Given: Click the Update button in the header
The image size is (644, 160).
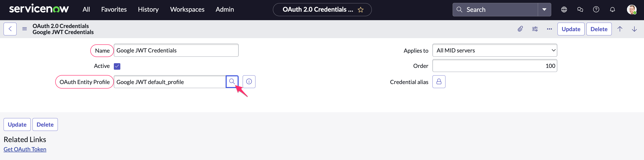Looking at the screenshot, I should [571, 29].
